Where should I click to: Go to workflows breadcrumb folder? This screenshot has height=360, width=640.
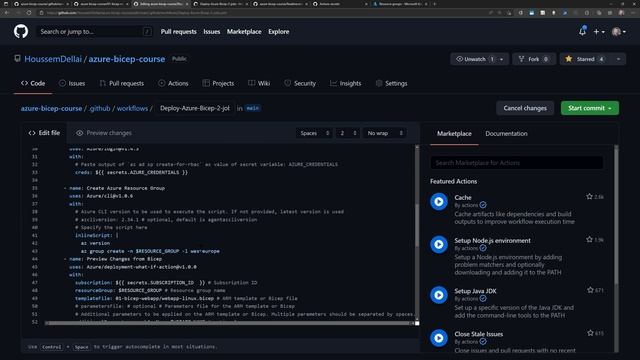click(x=132, y=108)
